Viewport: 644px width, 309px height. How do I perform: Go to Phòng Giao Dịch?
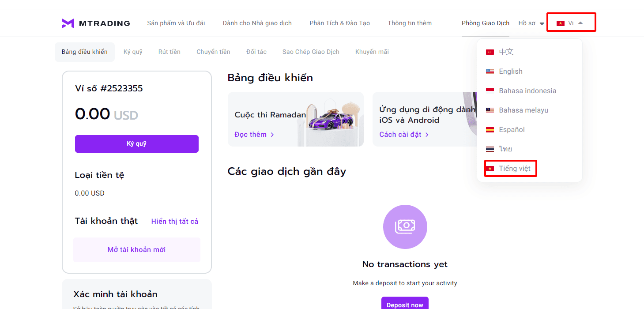coord(486,23)
